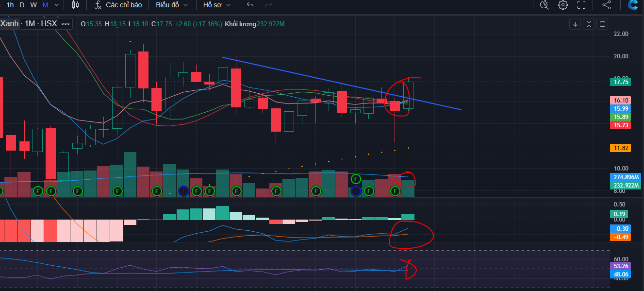
Task: Click the 48.06 RSI average label
Action: pyautogui.click(x=621, y=274)
